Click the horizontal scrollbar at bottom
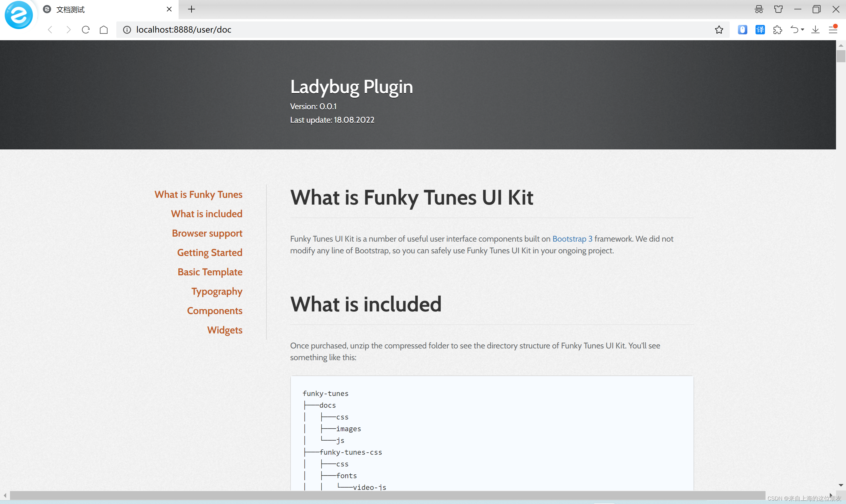This screenshot has height=504, width=846. [387, 495]
